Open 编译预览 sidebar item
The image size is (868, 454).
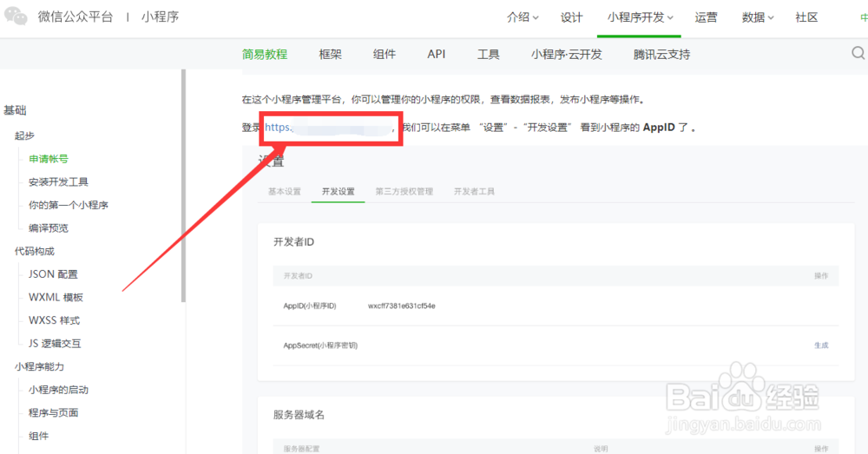coord(49,228)
